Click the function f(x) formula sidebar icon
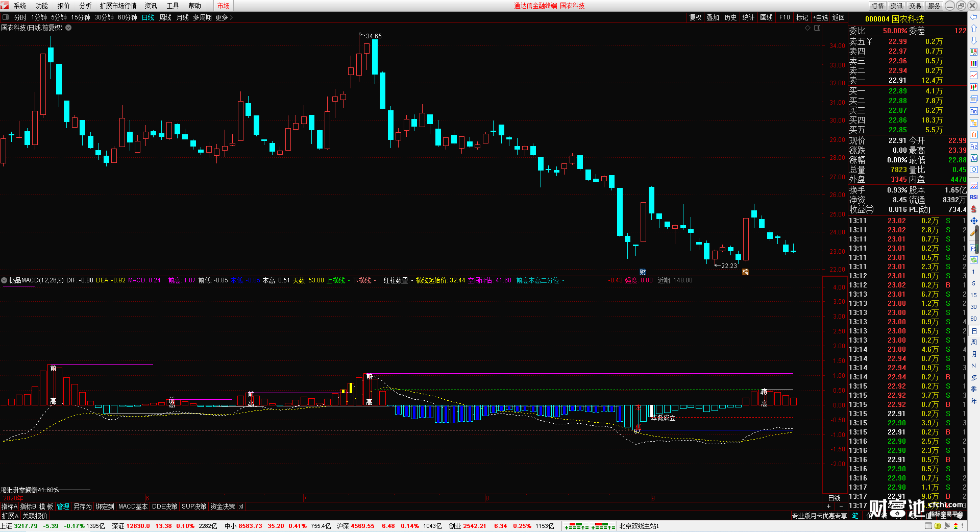 [x=974, y=158]
